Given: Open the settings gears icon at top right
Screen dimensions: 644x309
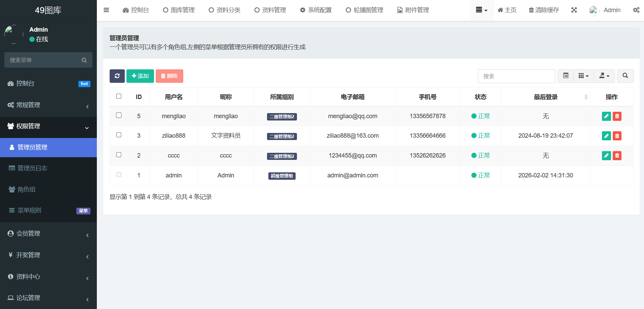Looking at the screenshot, I should tap(636, 10).
